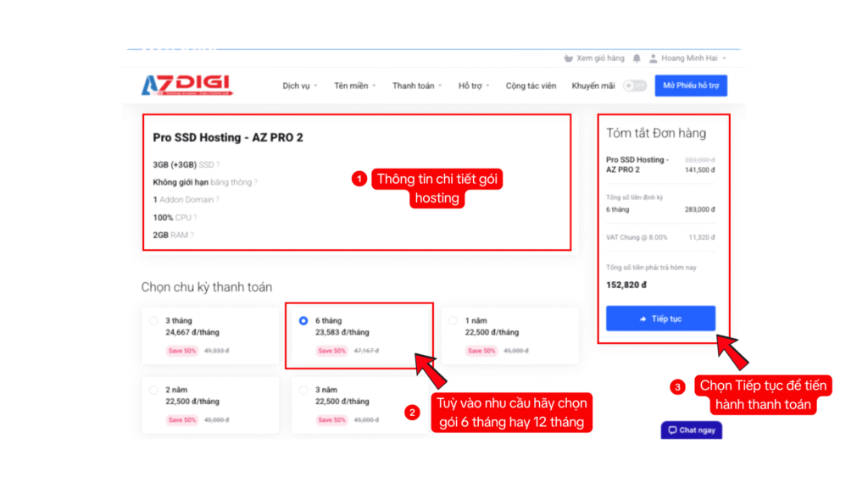The image size is (868, 488).
Task: Expand the Dịch vụ menu
Action: [300, 86]
